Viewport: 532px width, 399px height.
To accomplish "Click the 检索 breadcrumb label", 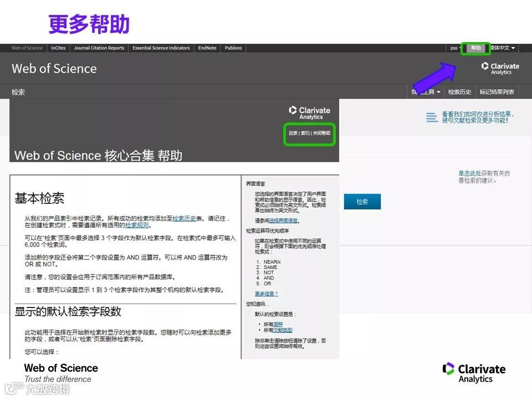I will coord(18,92).
